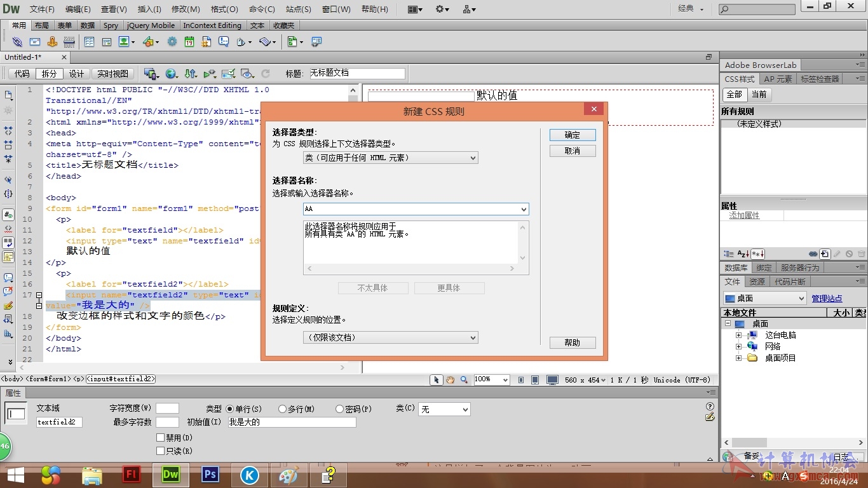The height and width of the screenshot is (488, 868).
Task: Switch to the jQuery Mobile tab
Action: (x=151, y=25)
